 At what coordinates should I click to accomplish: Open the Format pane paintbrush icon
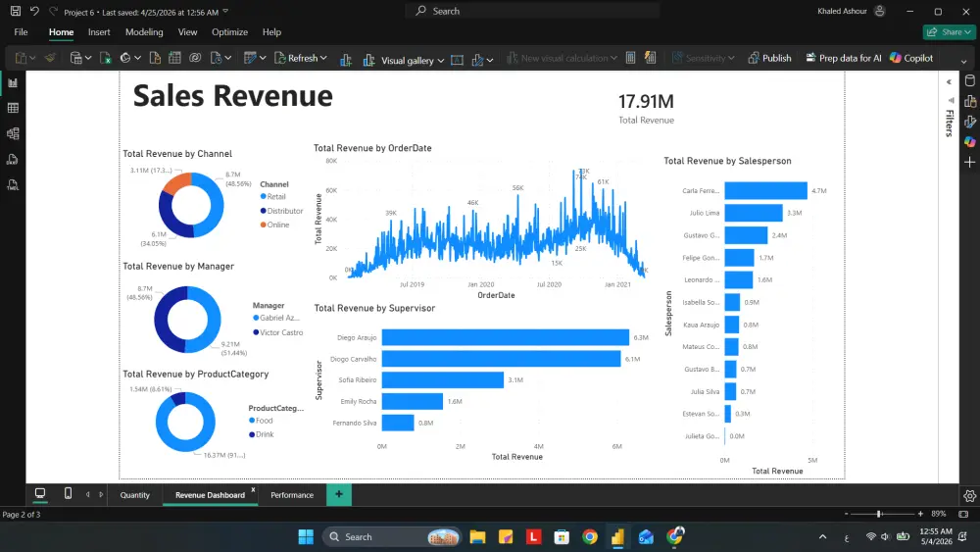(970, 122)
